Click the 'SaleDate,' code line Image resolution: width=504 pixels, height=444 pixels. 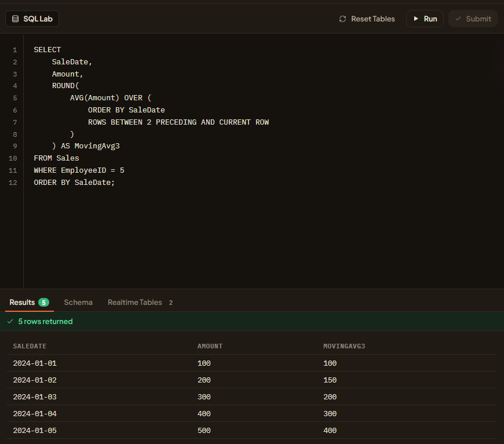click(72, 61)
